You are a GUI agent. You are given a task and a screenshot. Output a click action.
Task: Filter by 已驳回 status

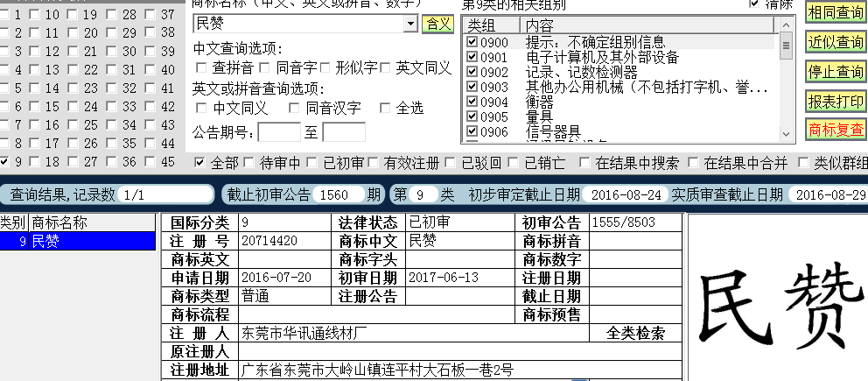pyautogui.click(x=451, y=162)
